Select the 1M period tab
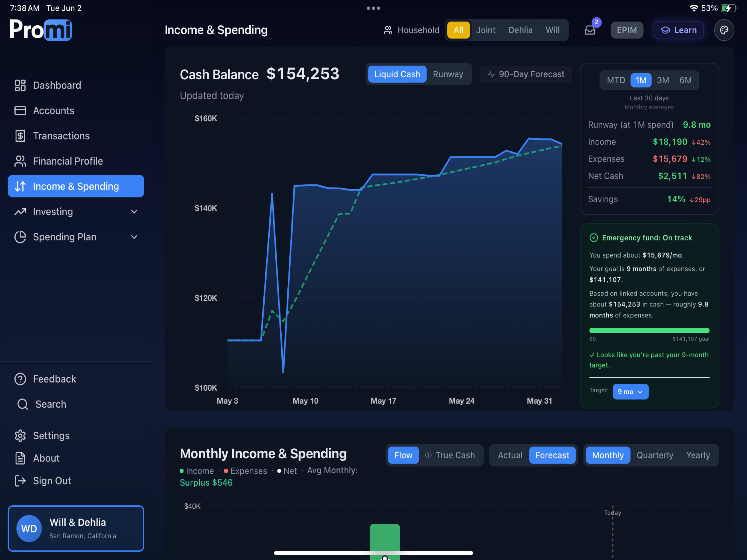Image resolution: width=747 pixels, height=560 pixels. tap(641, 80)
